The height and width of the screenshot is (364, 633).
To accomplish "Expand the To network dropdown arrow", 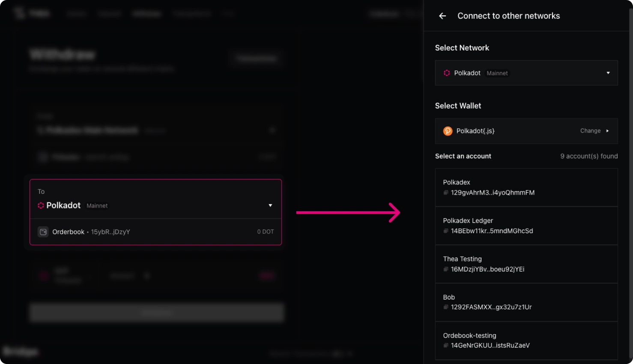I will click(x=270, y=206).
